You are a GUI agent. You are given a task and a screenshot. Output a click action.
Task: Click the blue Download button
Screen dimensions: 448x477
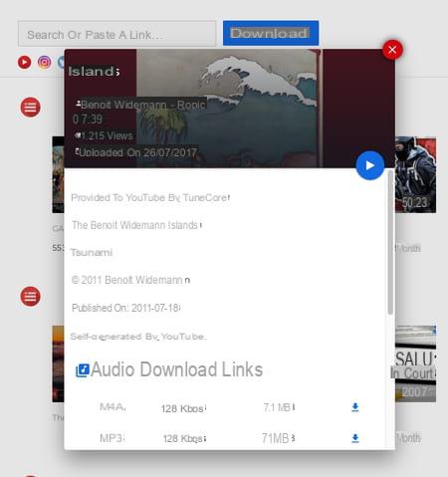pos(271,33)
